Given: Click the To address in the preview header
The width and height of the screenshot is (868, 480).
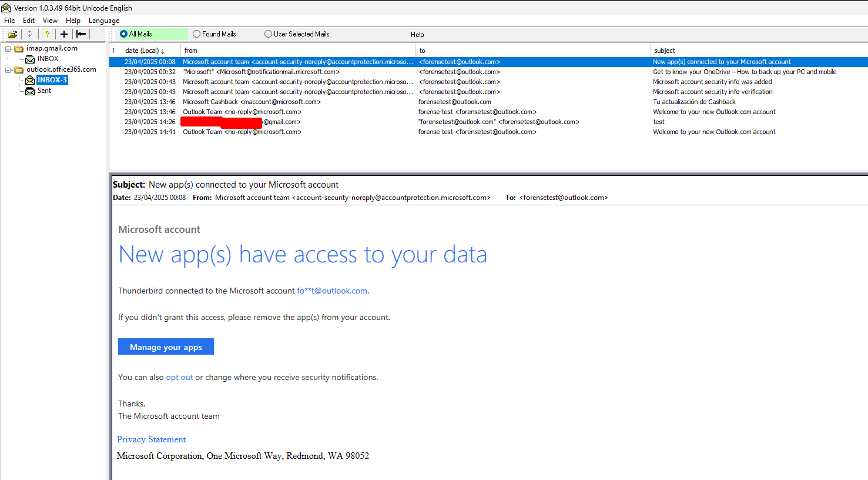Looking at the screenshot, I should coord(564,198).
